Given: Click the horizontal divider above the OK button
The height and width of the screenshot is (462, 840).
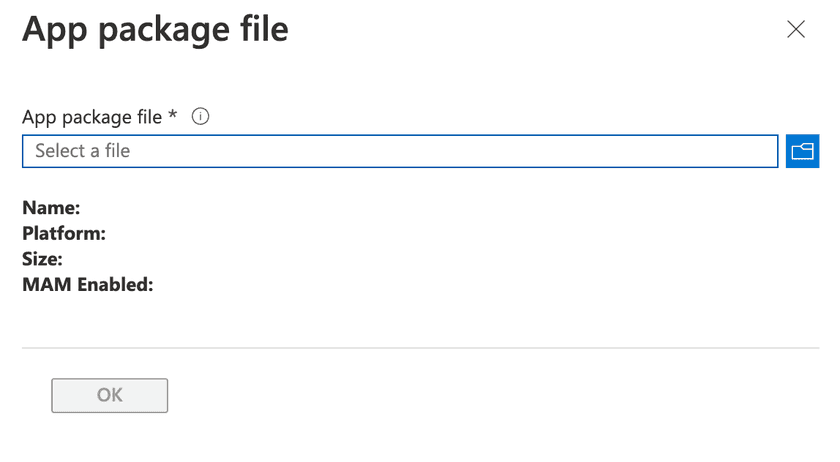Looking at the screenshot, I should pos(420,348).
